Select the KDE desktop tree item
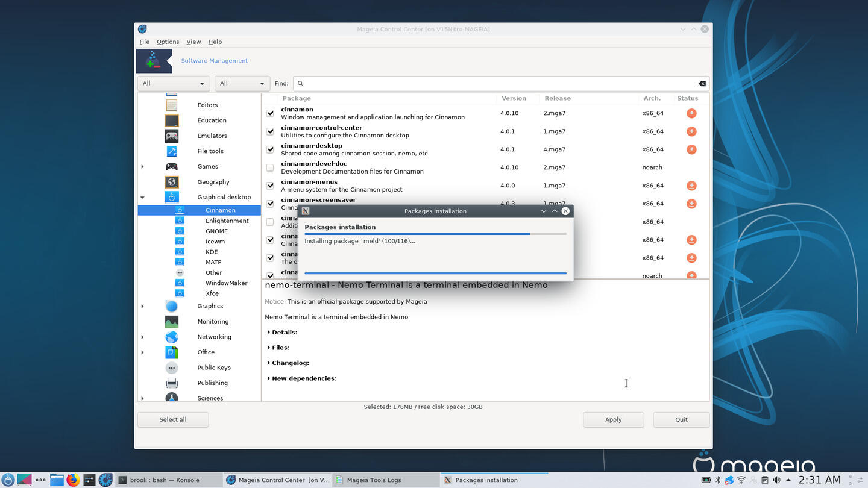 point(212,252)
